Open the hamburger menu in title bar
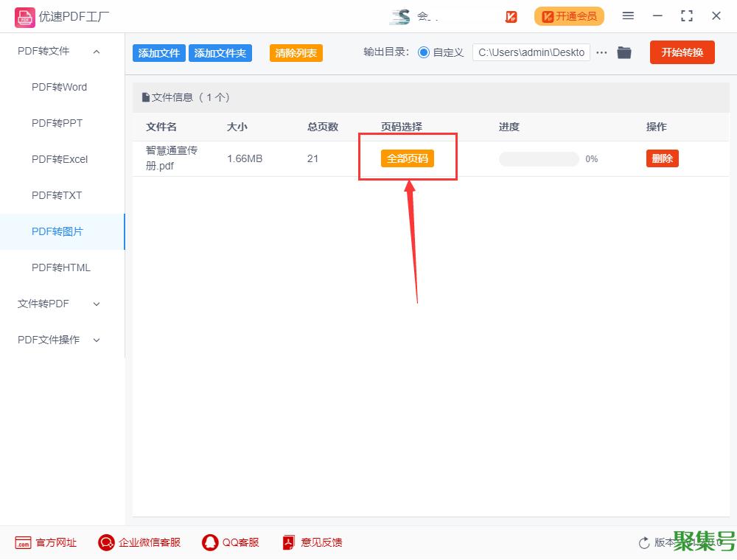Viewport: 737px width, 560px height. pyautogui.click(x=628, y=16)
